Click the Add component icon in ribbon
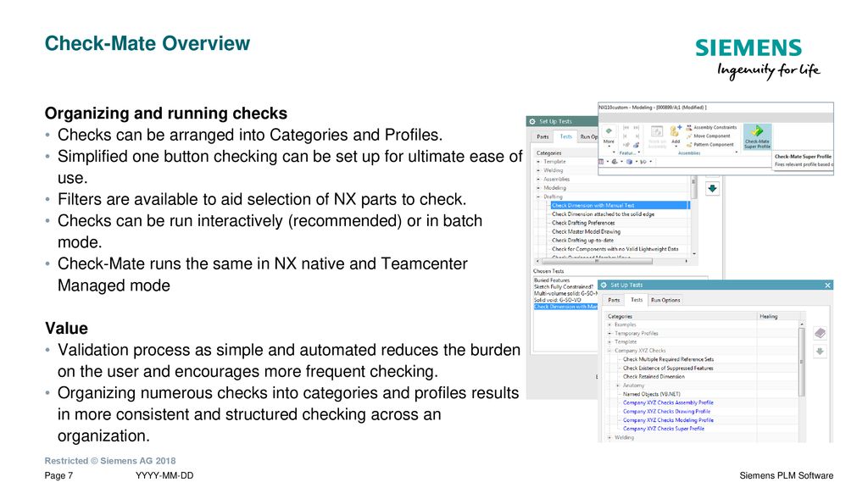The image size is (868, 488). coord(676,131)
